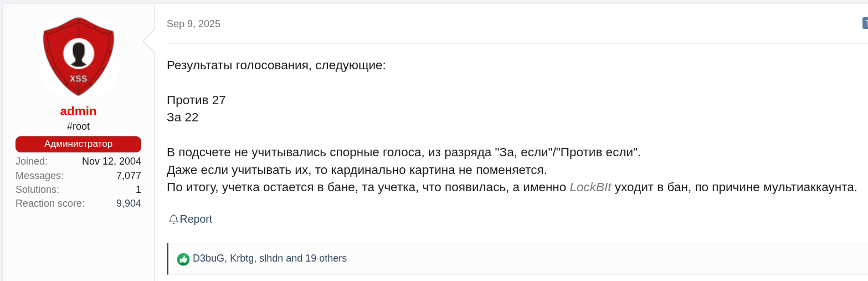
Task: Click the Report text link
Action: (196, 219)
